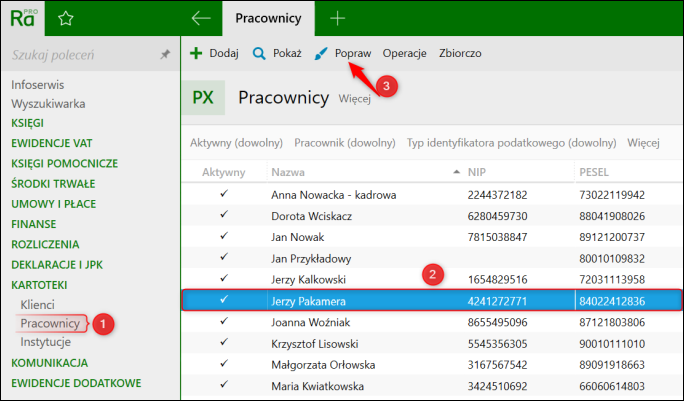Click the green Dodaj plus icon
This screenshot has height=401, width=684.
197,53
